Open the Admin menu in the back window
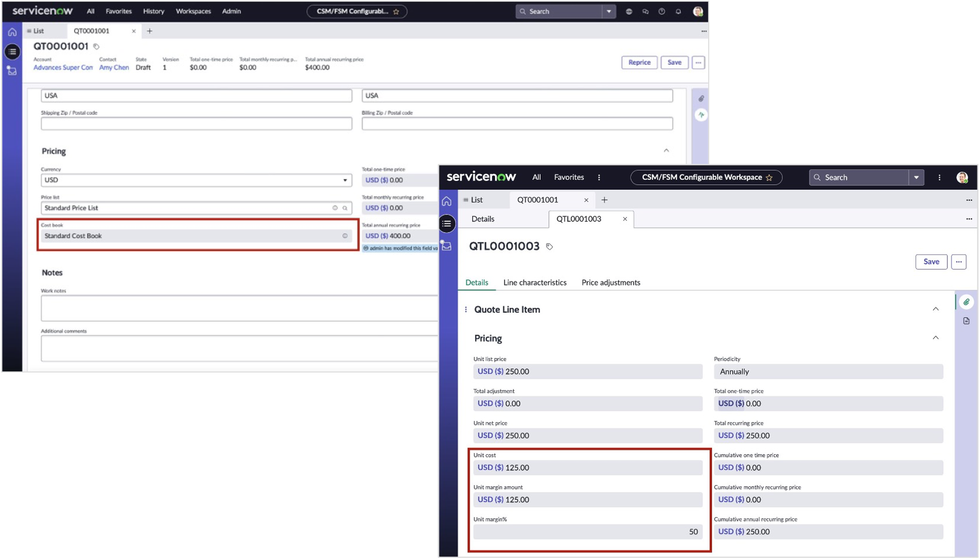This screenshot has height=558, width=980. tap(231, 12)
